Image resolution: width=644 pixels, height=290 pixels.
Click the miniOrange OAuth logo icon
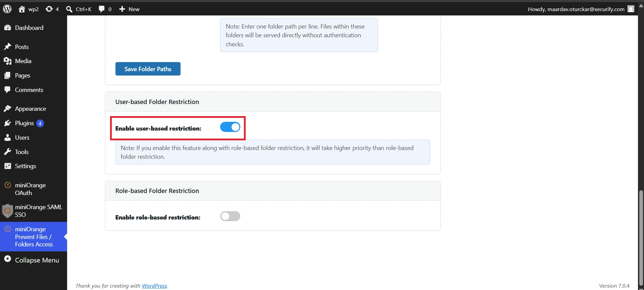[x=8, y=185]
